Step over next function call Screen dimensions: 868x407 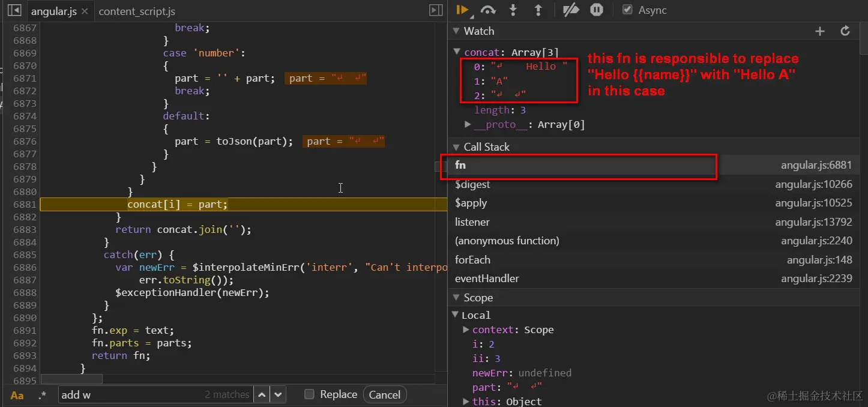point(489,10)
